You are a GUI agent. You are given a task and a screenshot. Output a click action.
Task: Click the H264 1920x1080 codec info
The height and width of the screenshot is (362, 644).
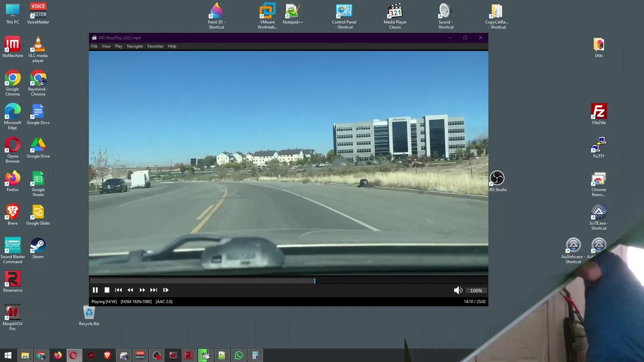[x=136, y=302]
